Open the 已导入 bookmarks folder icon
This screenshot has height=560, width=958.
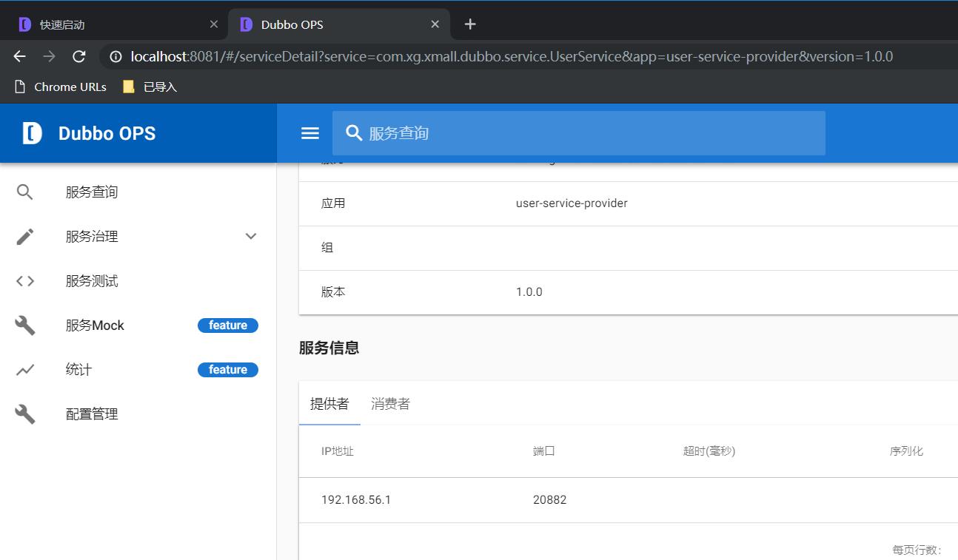point(129,87)
